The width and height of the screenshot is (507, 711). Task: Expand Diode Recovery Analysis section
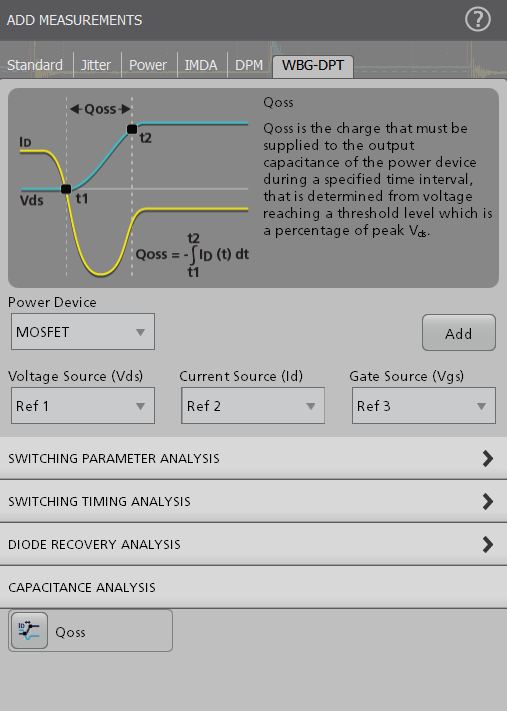pyautogui.click(x=254, y=544)
